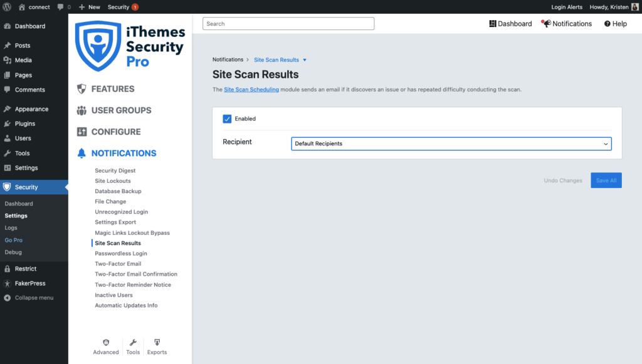
Task: Click the Comments icon in sidebar
Action: click(8, 90)
